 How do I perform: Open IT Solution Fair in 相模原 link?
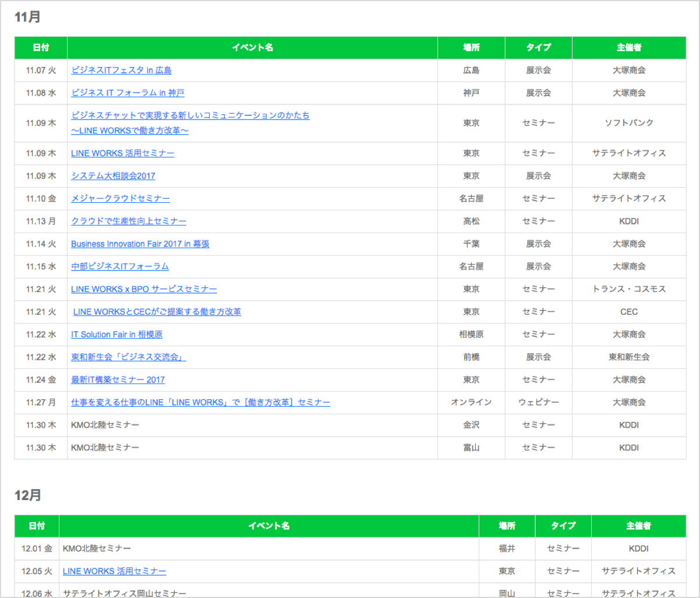click(116, 335)
